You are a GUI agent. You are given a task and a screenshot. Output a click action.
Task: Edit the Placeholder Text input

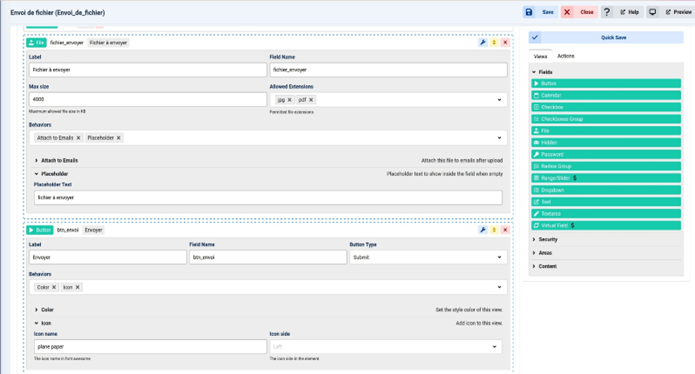[268, 198]
